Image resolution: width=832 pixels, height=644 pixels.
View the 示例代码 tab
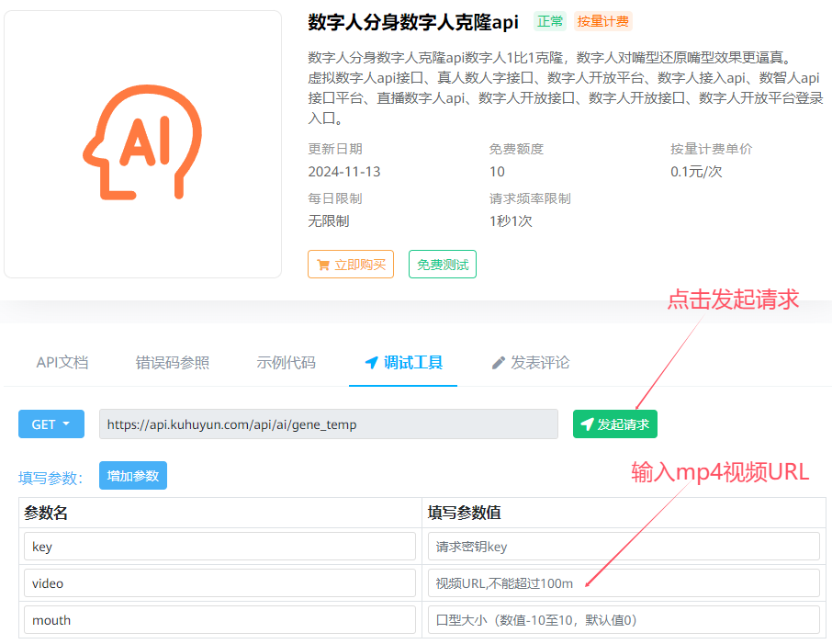tap(286, 363)
